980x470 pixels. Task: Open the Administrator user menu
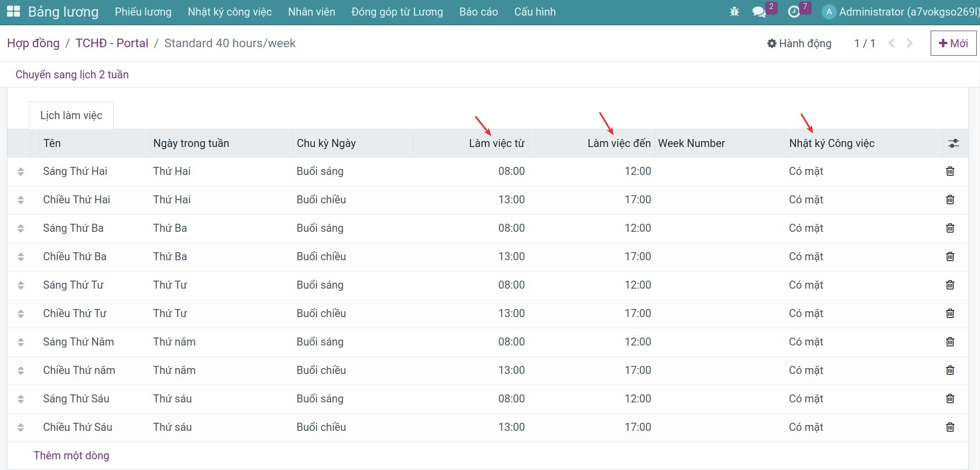click(x=901, y=12)
